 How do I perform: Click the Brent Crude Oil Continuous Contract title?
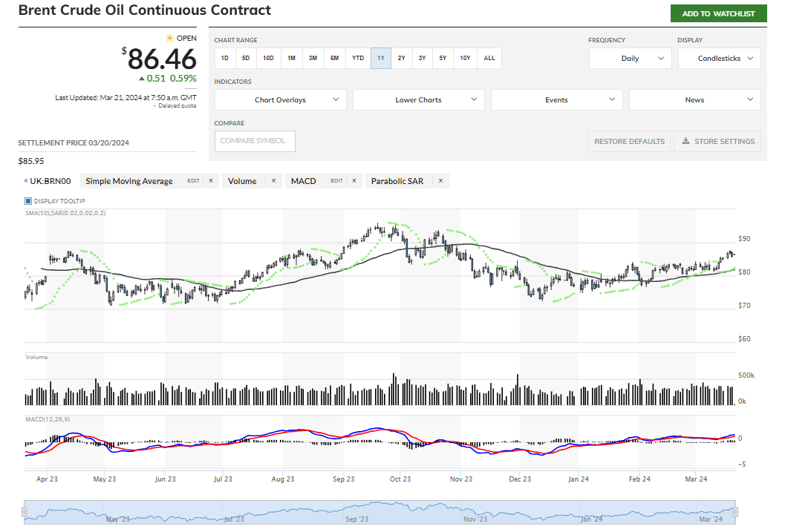click(145, 10)
